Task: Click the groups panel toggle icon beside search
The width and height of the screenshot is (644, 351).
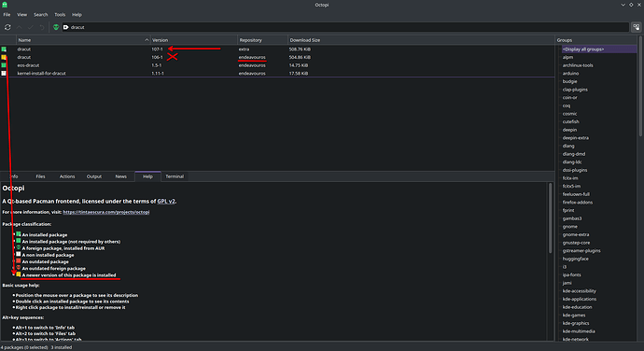Action: pyautogui.click(x=636, y=27)
